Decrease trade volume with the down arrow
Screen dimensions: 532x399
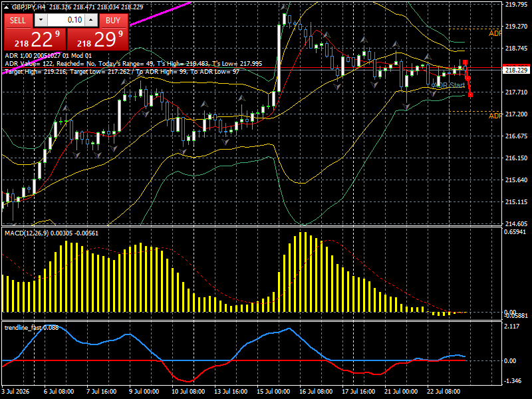pos(41,21)
